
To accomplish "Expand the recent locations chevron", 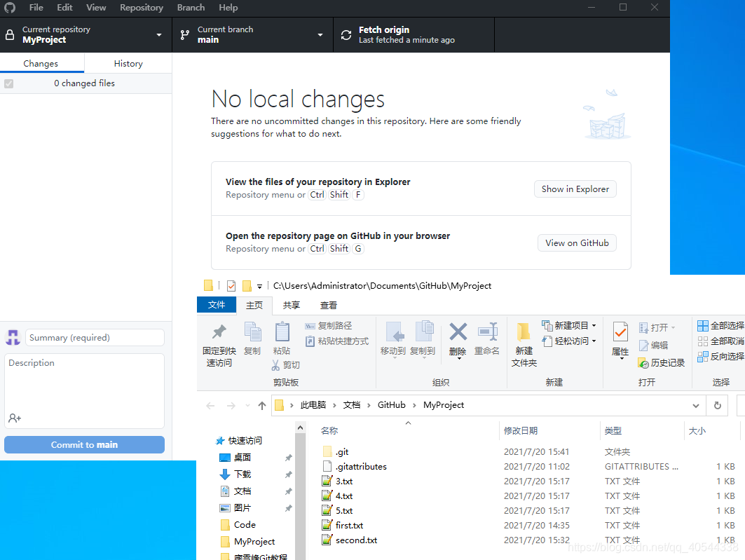I will 247,406.
